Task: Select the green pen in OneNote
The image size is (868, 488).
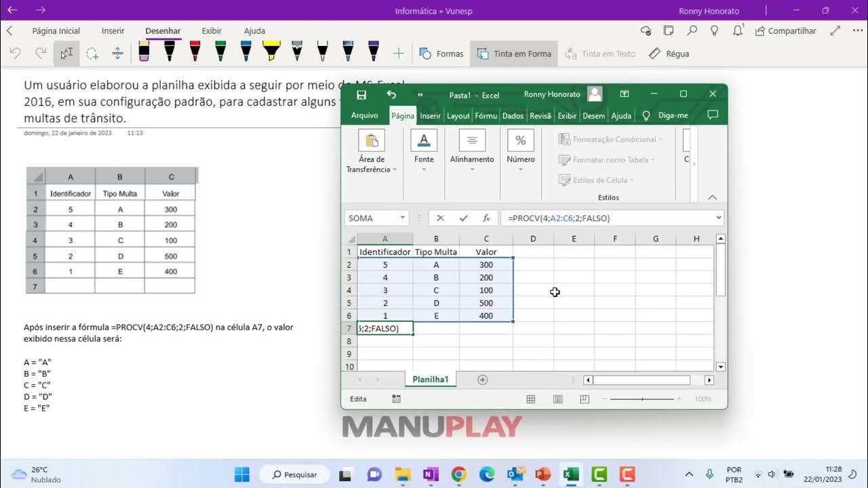Action: (x=220, y=52)
